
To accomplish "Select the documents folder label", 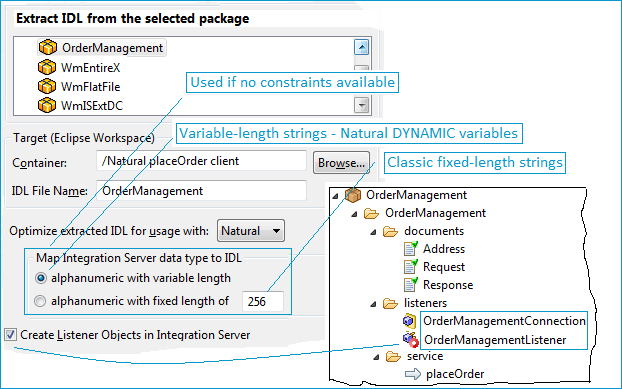I will [x=434, y=231].
